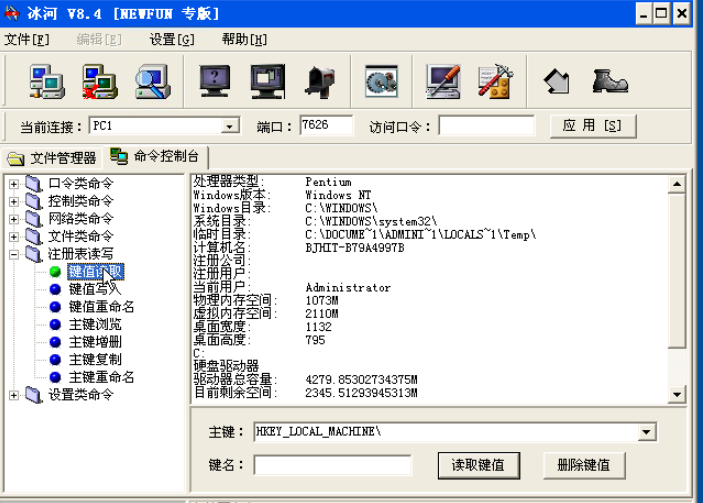Click the 删除键值 button
703x503 pixels.
point(584,465)
